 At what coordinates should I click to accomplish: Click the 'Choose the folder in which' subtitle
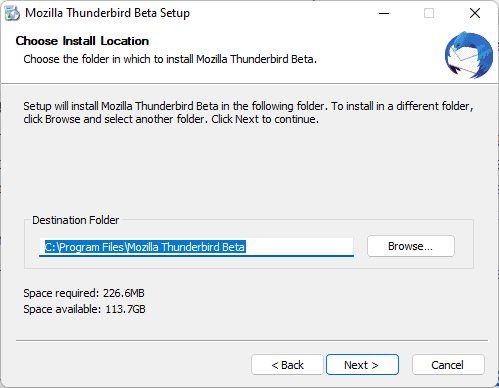point(170,59)
